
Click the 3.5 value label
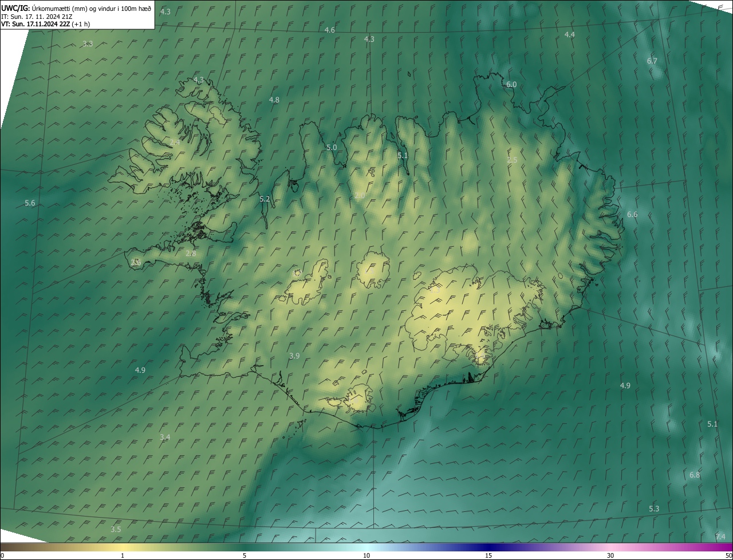pos(116,530)
